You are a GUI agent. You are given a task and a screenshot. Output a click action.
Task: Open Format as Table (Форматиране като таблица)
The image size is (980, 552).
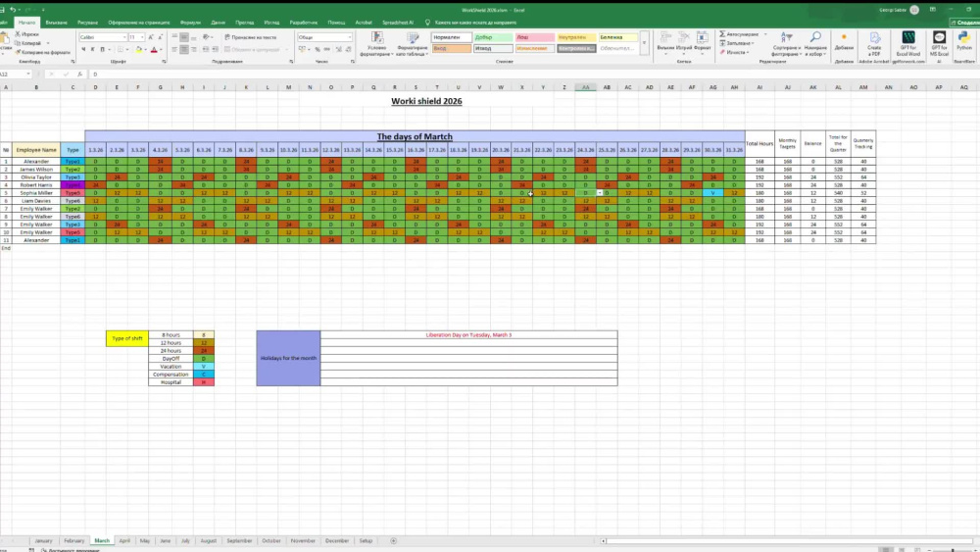[x=413, y=44]
